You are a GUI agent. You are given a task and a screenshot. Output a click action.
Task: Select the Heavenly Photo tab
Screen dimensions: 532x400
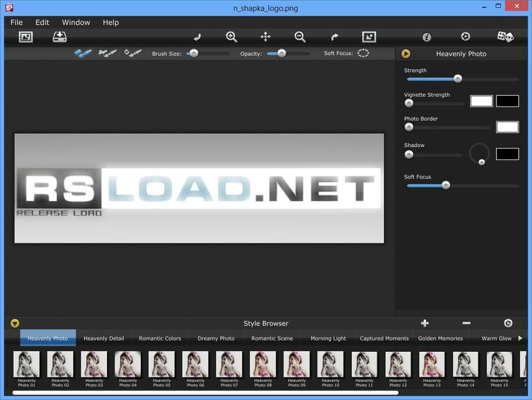[x=48, y=338]
